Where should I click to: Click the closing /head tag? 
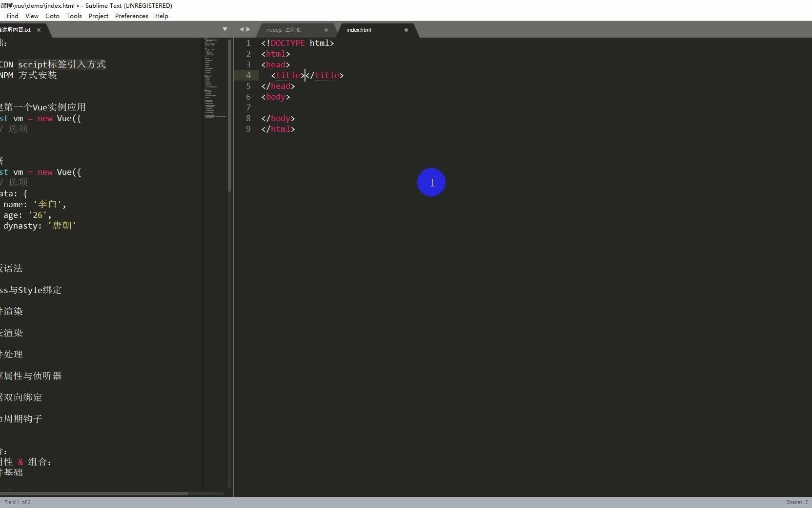(278, 86)
